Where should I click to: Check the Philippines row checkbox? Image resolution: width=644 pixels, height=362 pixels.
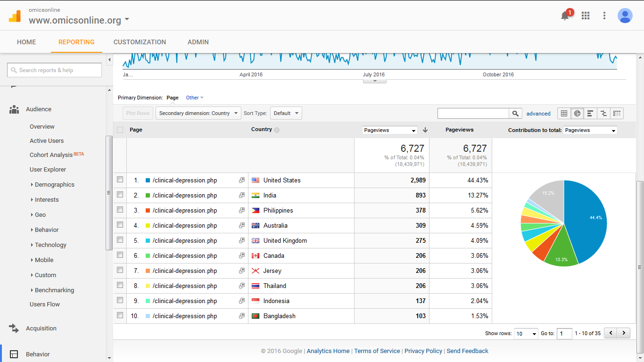pyautogui.click(x=120, y=209)
